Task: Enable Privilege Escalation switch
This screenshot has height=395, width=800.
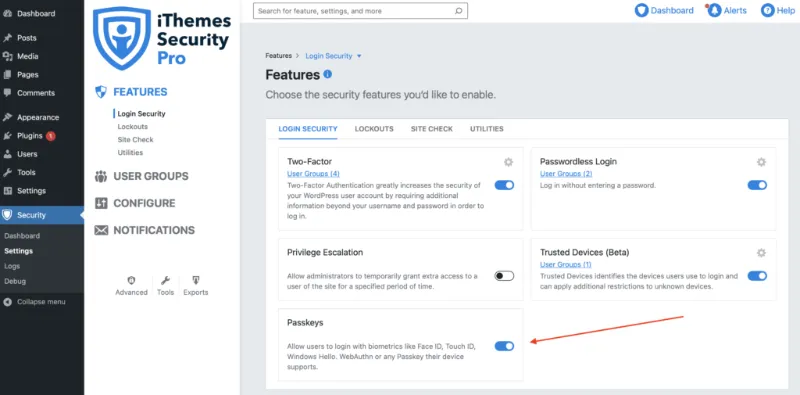Action: pyautogui.click(x=504, y=276)
